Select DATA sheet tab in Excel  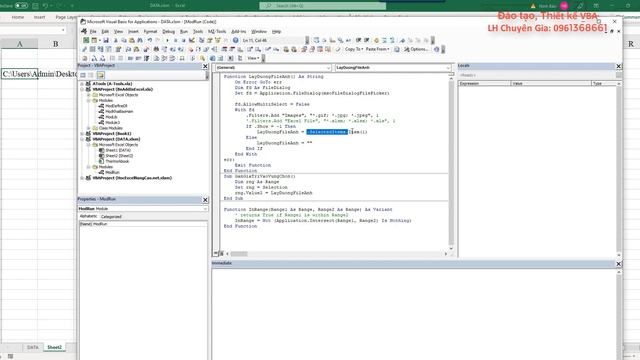(x=33, y=347)
